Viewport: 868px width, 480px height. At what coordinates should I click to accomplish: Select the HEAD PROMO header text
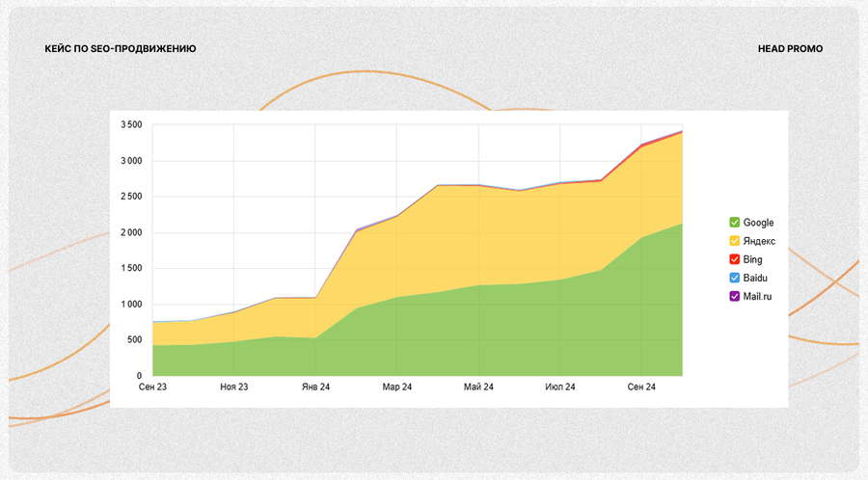(790, 48)
